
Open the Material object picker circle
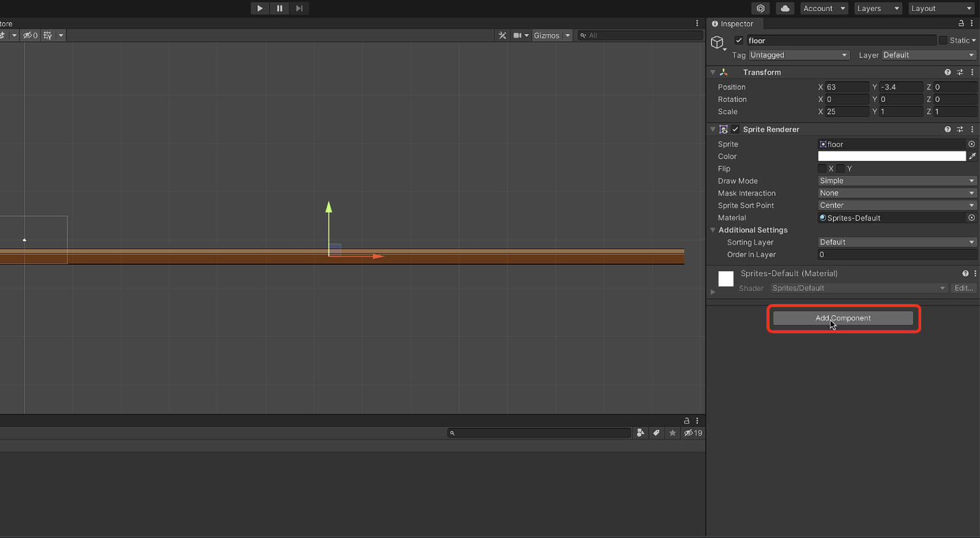pos(972,218)
